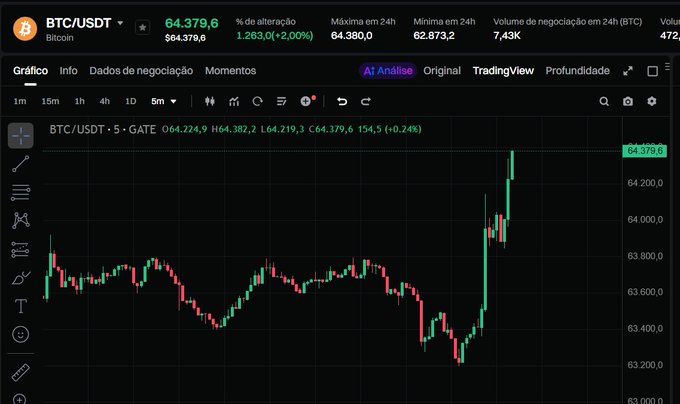Click the 64.000,0 price axis label

click(x=645, y=219)
